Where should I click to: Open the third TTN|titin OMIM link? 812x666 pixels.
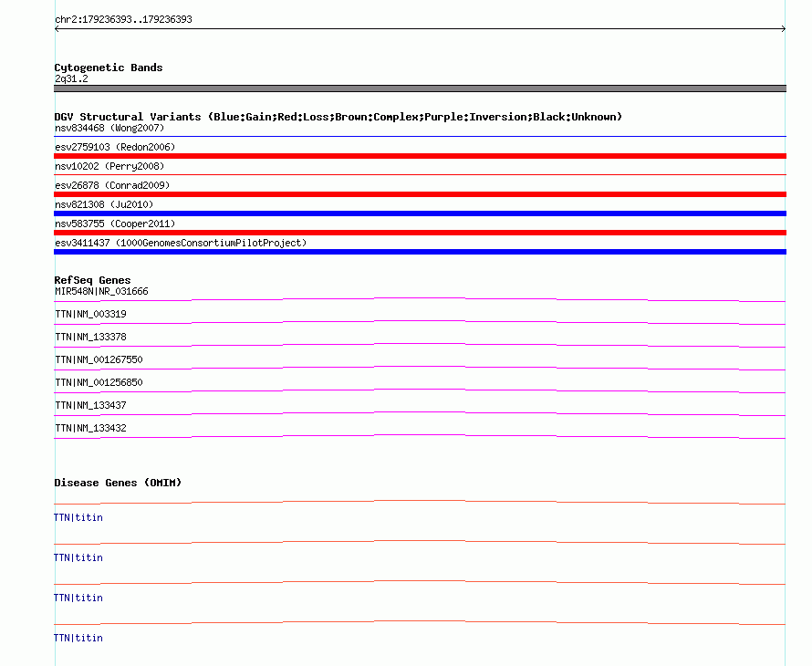tap(78, 598)
